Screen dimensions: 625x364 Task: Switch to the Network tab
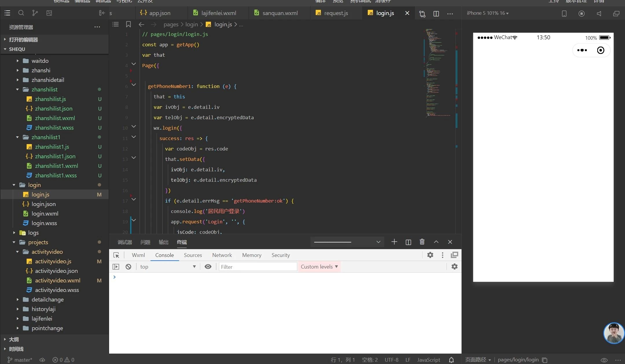(x=222, y=255)
